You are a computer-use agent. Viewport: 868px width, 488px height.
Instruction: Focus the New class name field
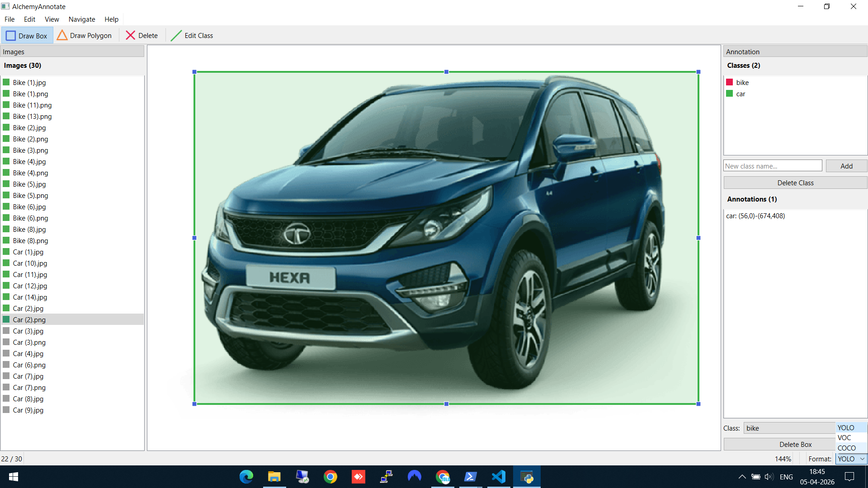772,166
